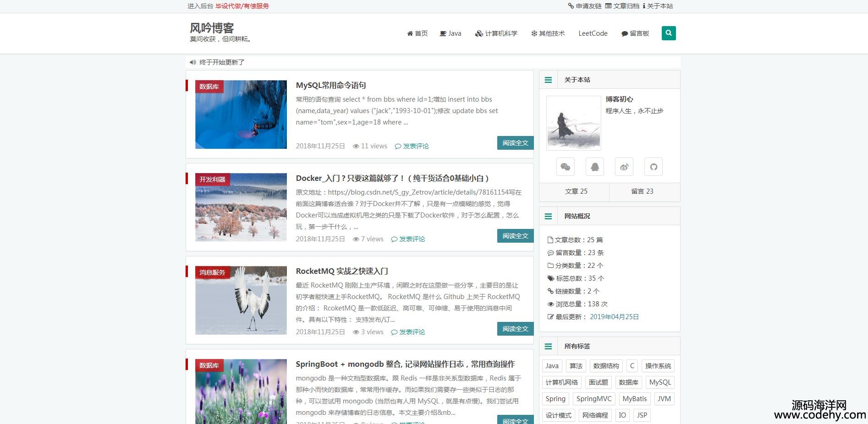Open MySQL常用命令语句 article title
Screen dimensions: 868x424
(x=331, y=85)
